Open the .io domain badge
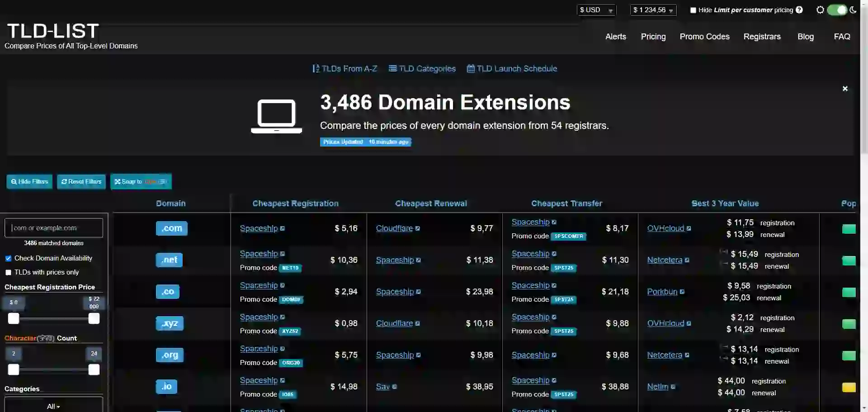Screen dimensions: 868x412 click(166, 387)
